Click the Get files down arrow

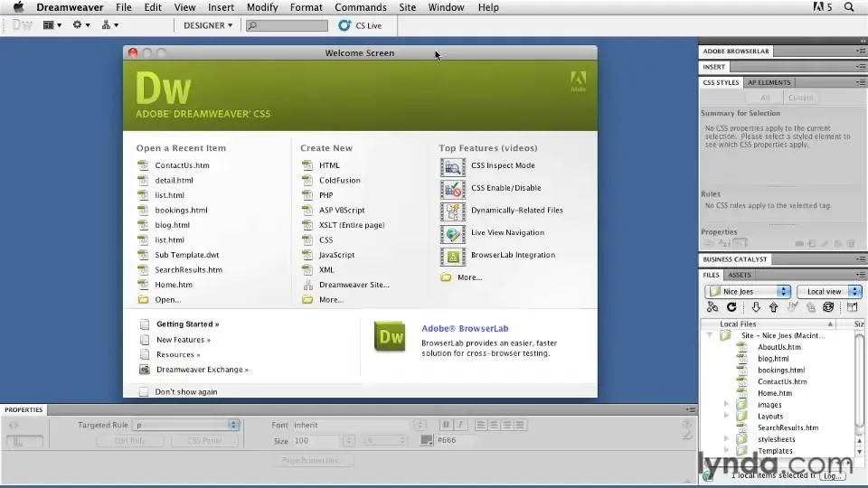[x=756, y=307]
